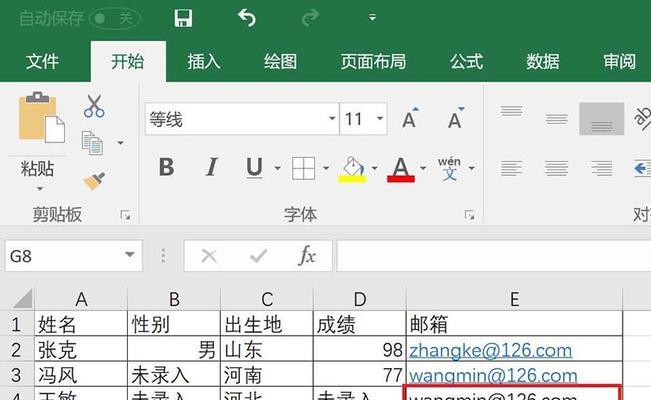Click the Copy icon
This screenshot has width=651, height=400.
point(92,143)
